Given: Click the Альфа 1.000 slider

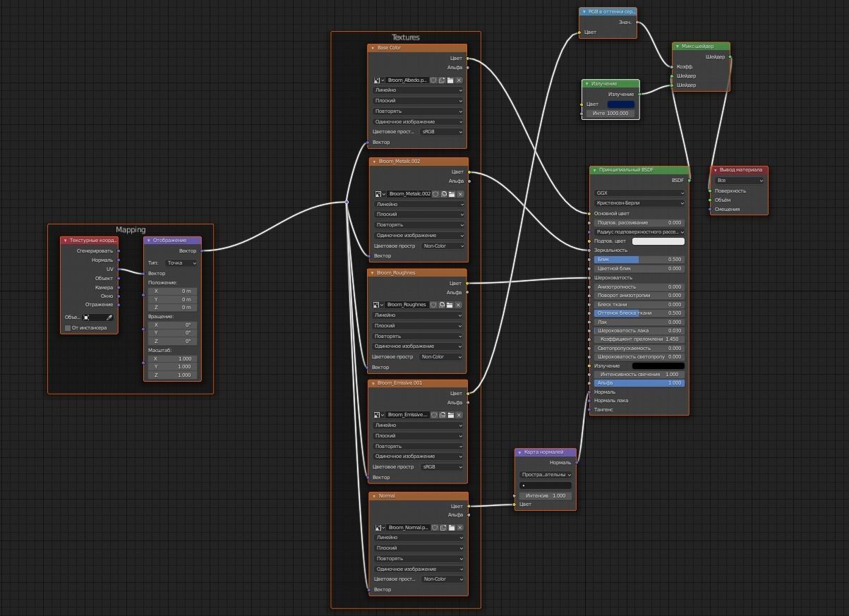Looking at the screenshot, I should click(x=639, y=383).
